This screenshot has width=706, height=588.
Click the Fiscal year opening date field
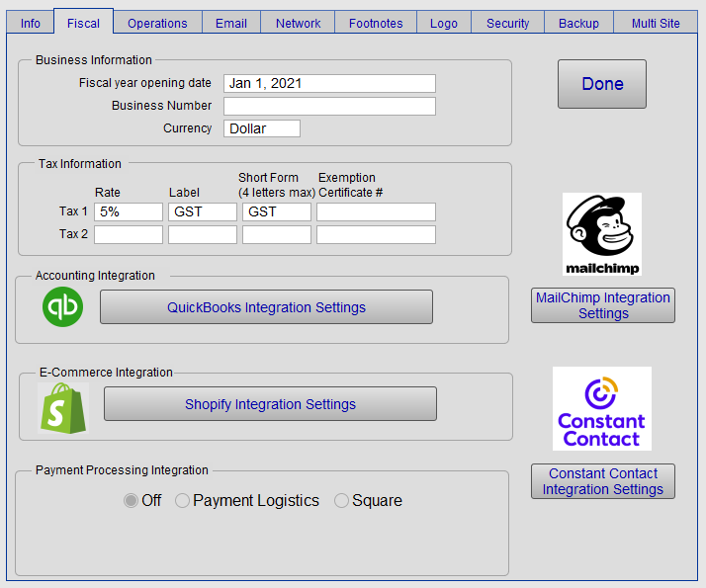point(329,84)
